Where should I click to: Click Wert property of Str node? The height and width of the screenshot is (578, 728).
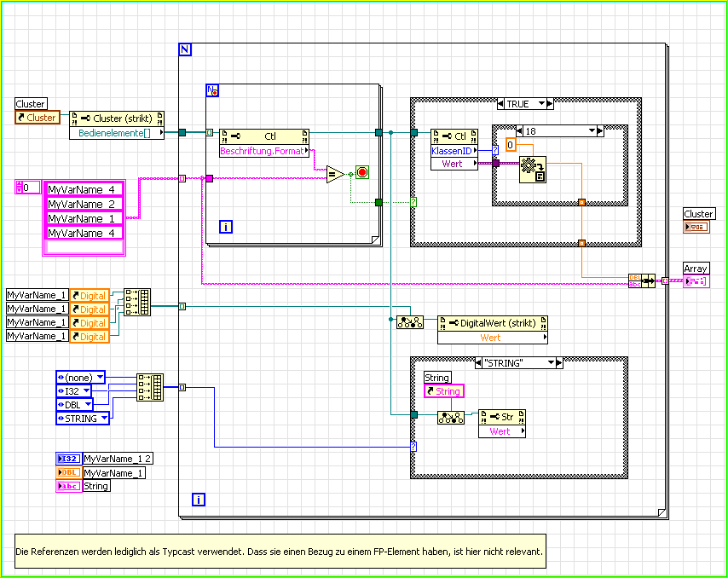pos(502,431)
